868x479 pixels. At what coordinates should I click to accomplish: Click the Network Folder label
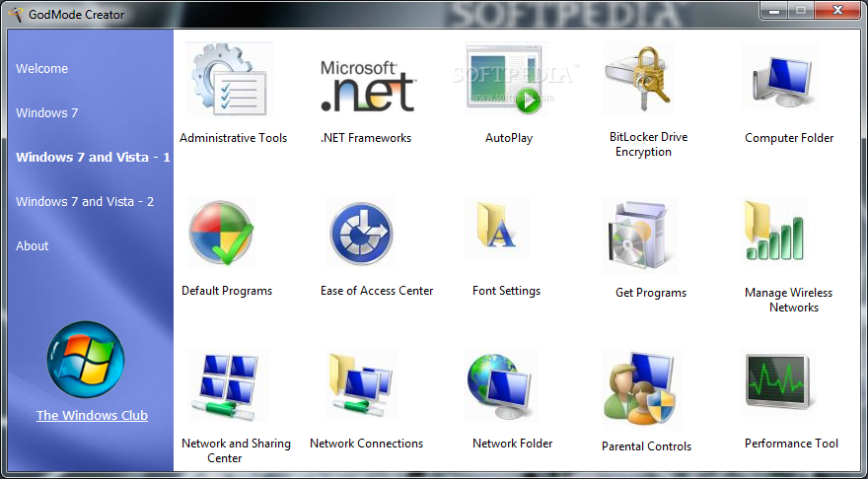click(x=513, y=444)
